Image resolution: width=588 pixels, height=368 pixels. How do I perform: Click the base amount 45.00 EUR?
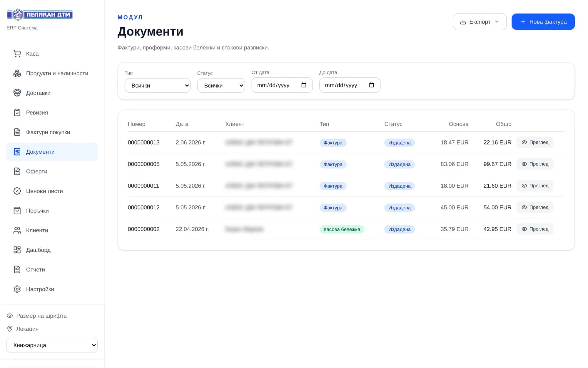tap(454, 208)
